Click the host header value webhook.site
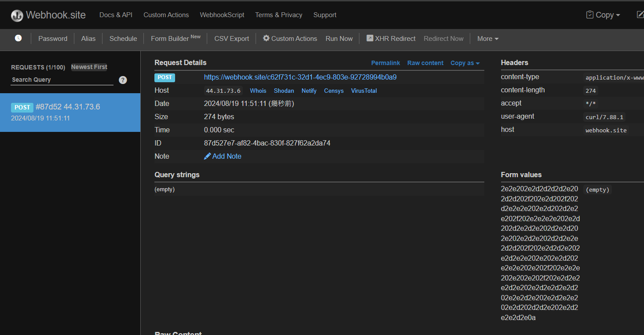Image resolution: width=644 pixels, height=335 pixels. [x=606, y=130]
